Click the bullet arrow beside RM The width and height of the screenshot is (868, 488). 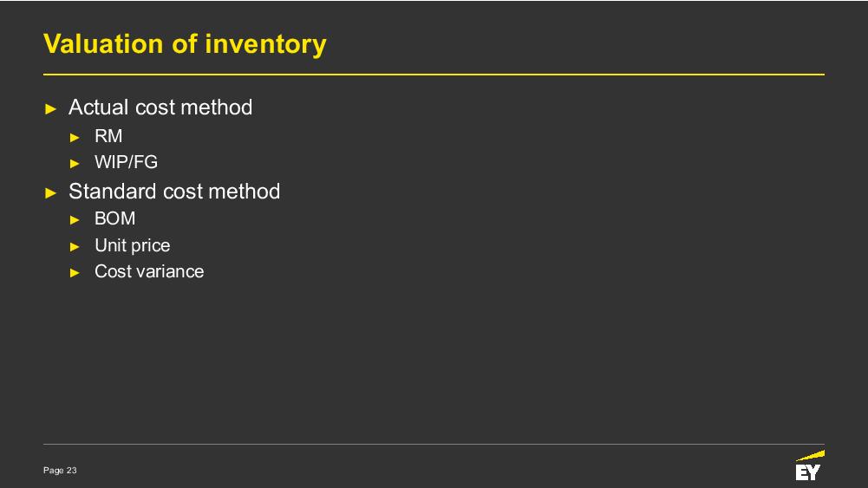pos(75,137)
